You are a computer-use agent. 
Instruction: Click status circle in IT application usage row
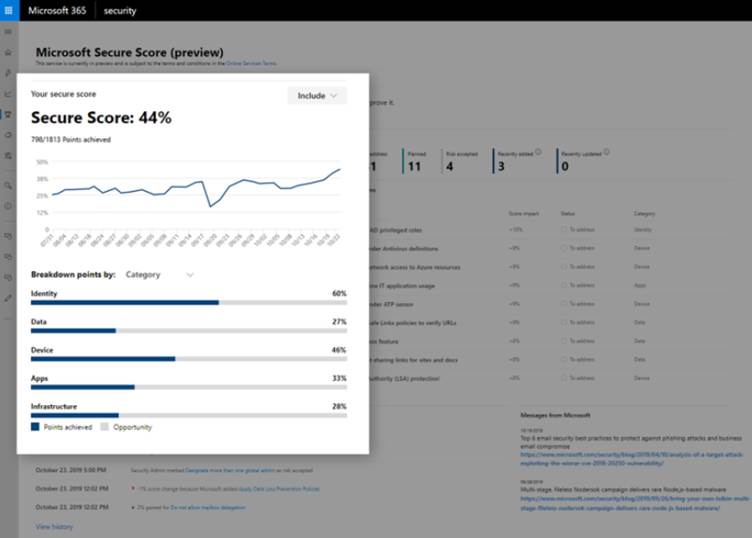(x=564, y=285)
